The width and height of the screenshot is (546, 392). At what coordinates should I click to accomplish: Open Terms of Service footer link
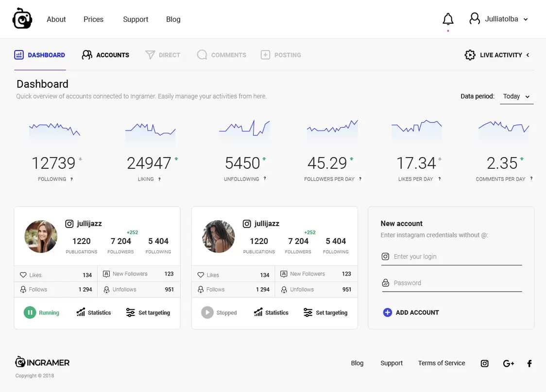click(x=442, y=363)
